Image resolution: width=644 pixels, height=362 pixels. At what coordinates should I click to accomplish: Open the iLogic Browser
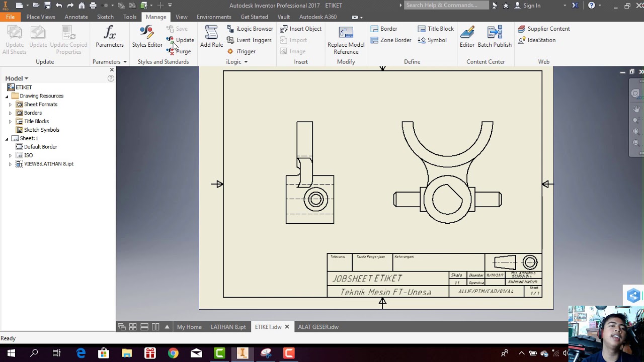250,29
